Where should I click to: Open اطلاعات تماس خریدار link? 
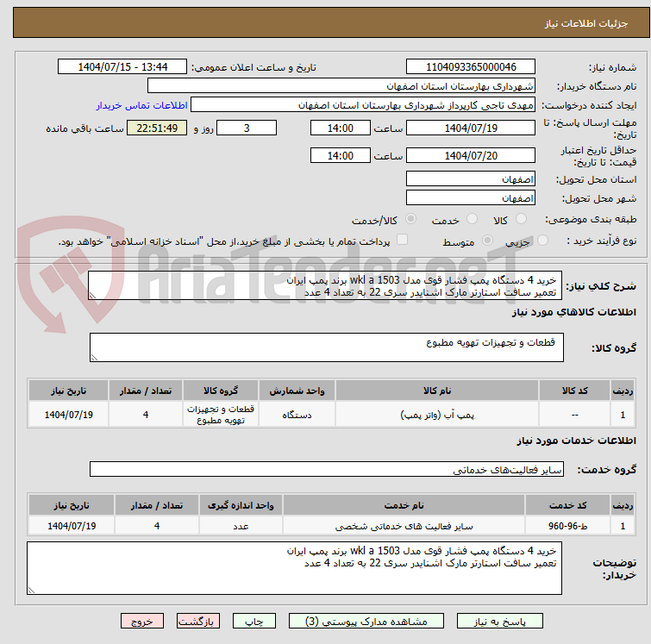point(142,105)
